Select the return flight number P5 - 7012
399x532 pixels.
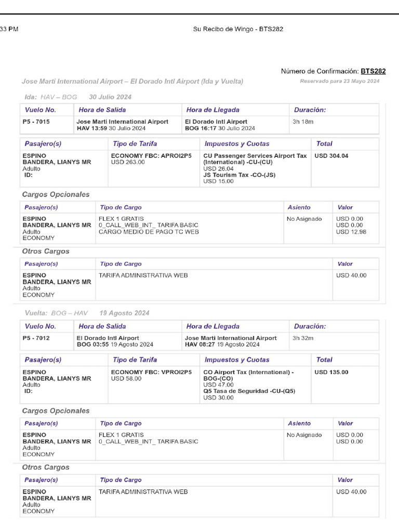tap(36, 338)
